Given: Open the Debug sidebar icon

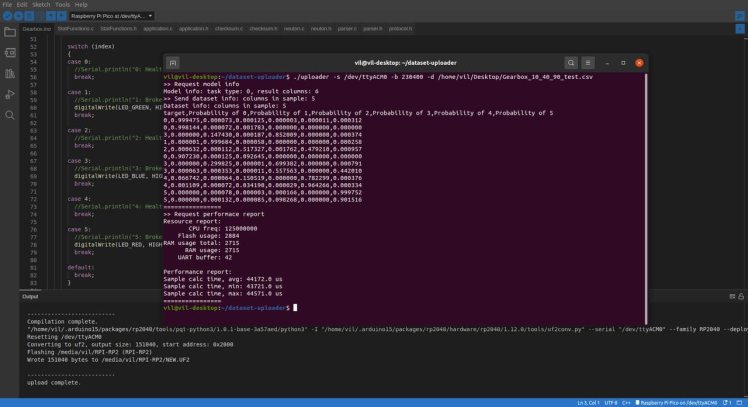Looking at the screenshot, I should [x=10, y=95].
